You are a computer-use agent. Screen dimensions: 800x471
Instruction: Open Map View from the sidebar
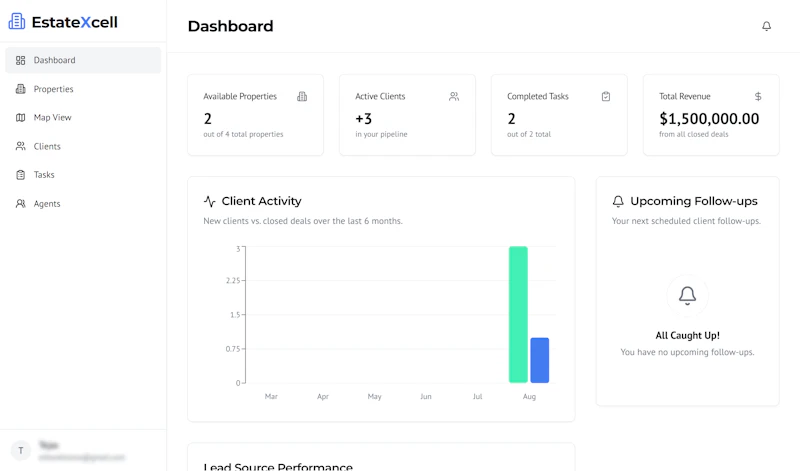83,117
